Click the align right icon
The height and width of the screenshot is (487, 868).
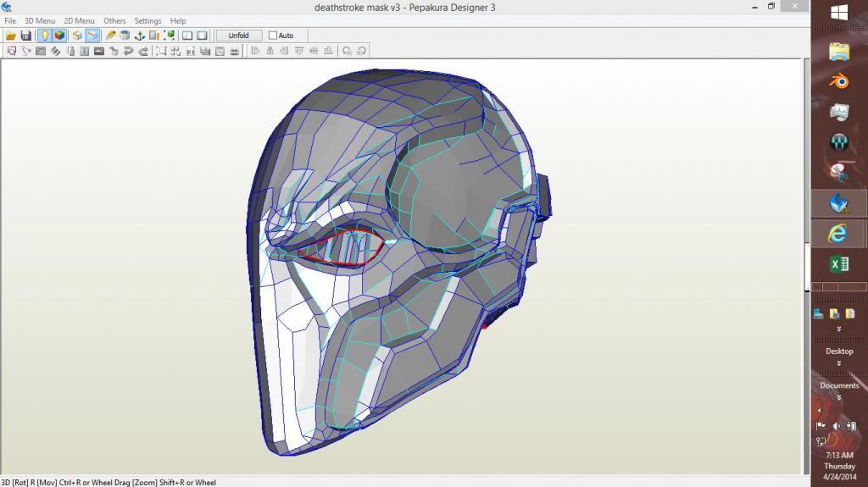click(x=285, y=51)
